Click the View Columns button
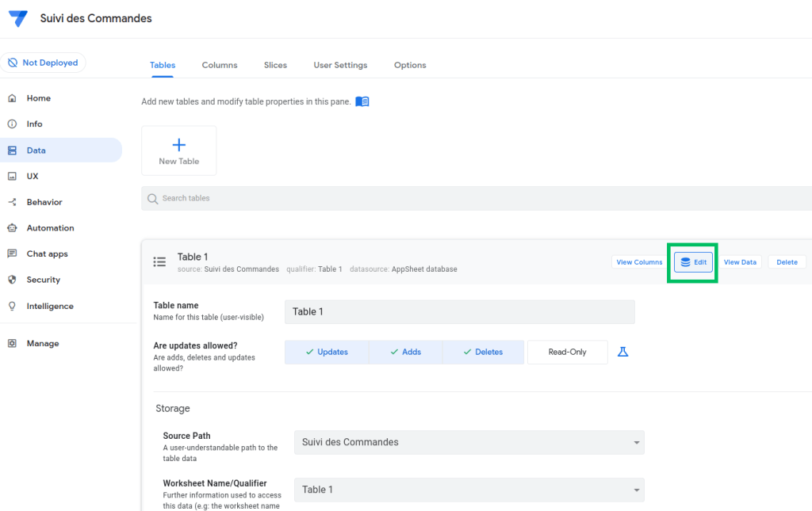The height and width of the screenshot is (511, 812). point(639,262)
